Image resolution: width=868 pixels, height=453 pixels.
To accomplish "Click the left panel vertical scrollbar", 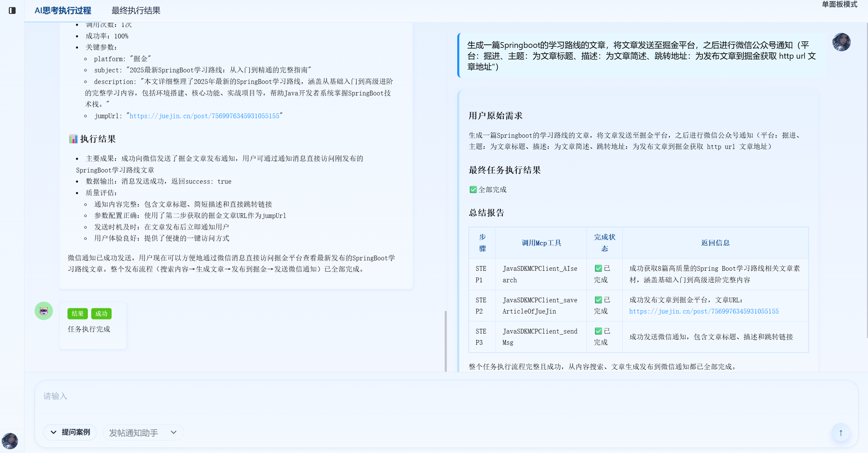I will 445,341.
